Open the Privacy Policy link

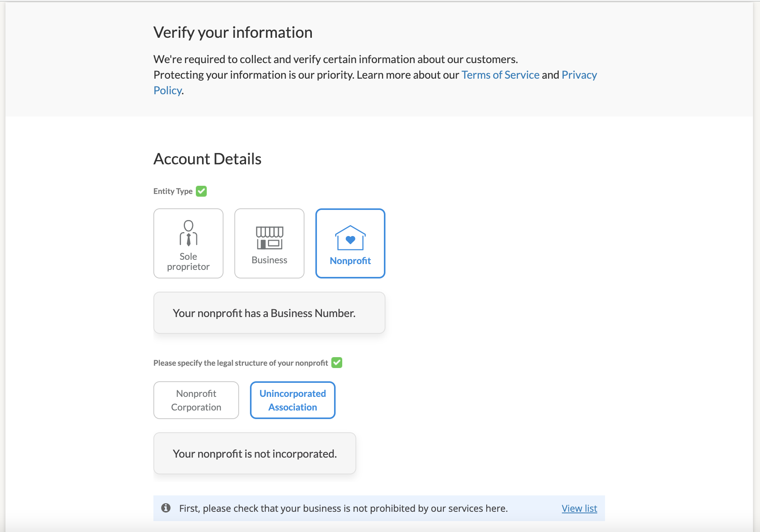(579, 75)
